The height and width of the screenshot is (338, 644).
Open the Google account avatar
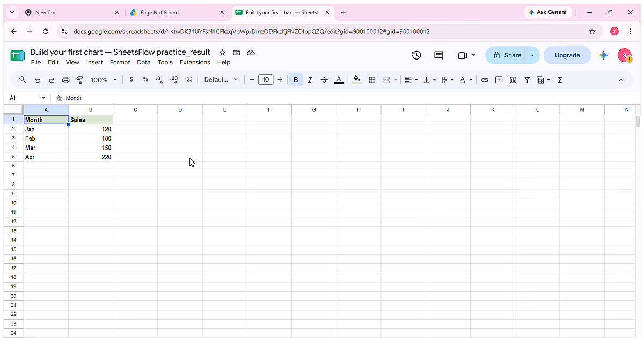click(625, 55)
